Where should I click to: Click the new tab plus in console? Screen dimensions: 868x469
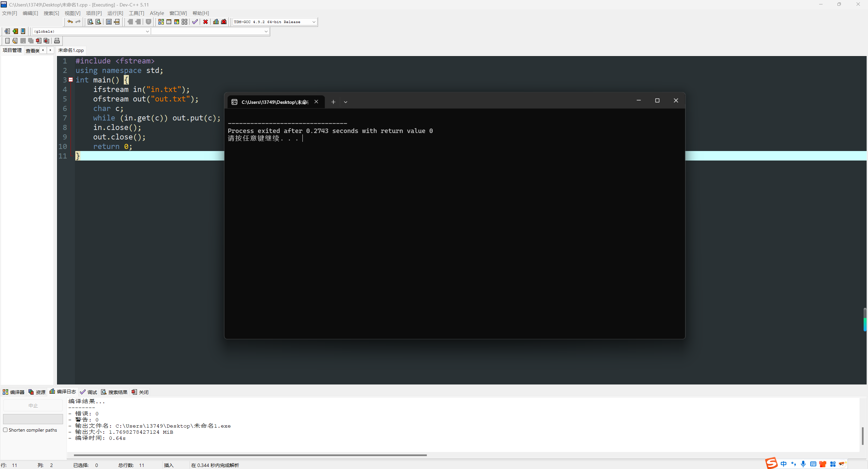pos(333,102)
